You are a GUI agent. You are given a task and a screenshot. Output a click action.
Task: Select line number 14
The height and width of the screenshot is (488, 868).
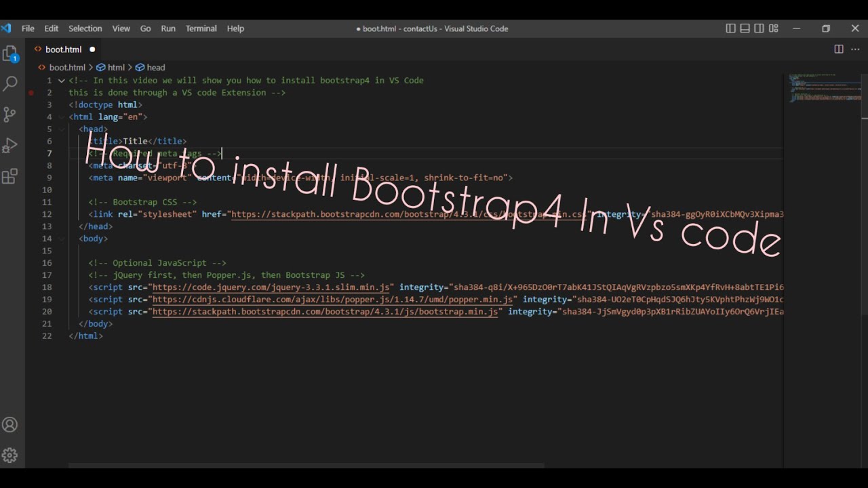pos(47,239)
